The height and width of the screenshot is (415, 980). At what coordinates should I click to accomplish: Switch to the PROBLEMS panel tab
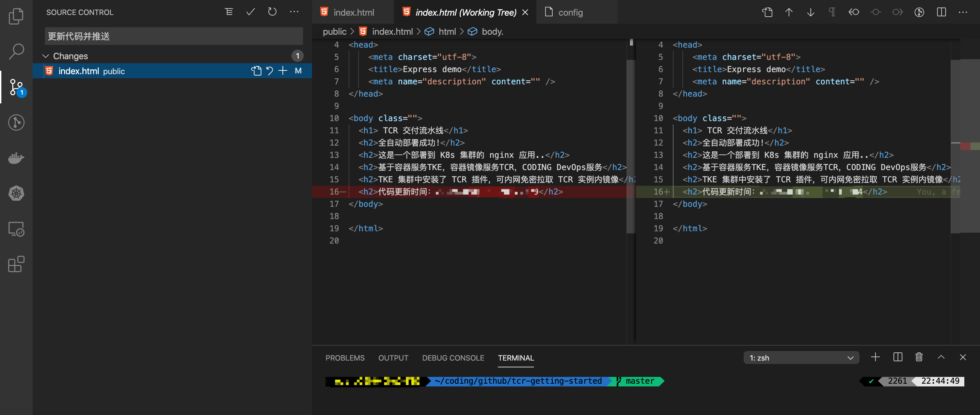(345, 358)
